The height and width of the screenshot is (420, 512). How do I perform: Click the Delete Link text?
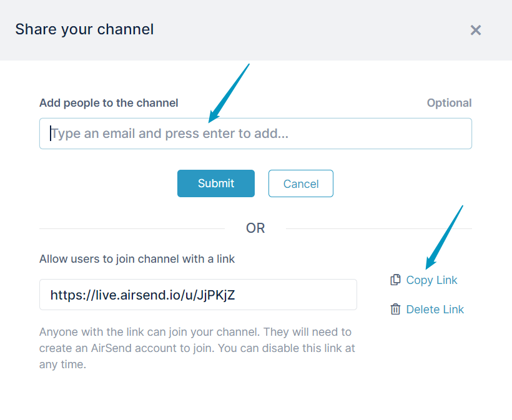(x=435, y=310)
